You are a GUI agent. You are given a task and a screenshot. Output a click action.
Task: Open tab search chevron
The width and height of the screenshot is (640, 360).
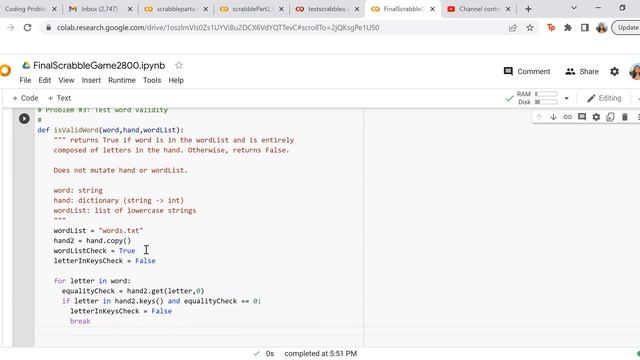[x=573, y=8]
